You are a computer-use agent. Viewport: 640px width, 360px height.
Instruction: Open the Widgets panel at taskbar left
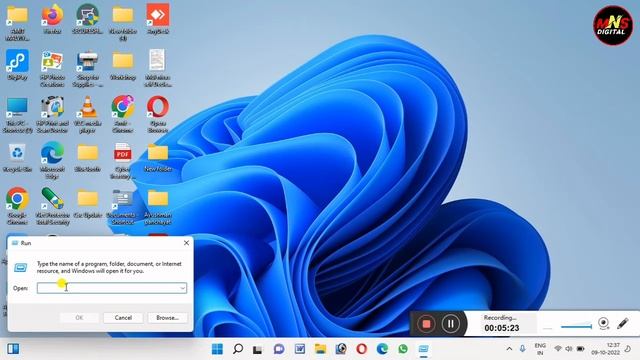(13, 349)
